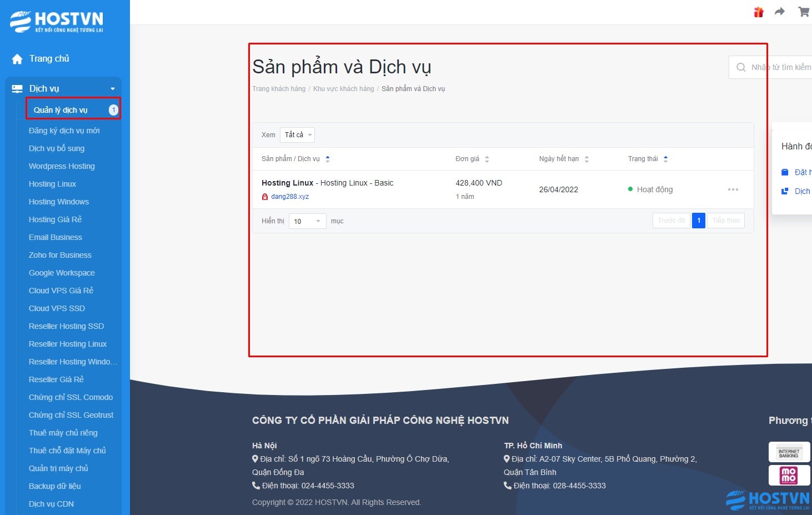The image size is (812, 515).
Task: Click sort arrows on Trạng thái column
Action: point(665,159)
